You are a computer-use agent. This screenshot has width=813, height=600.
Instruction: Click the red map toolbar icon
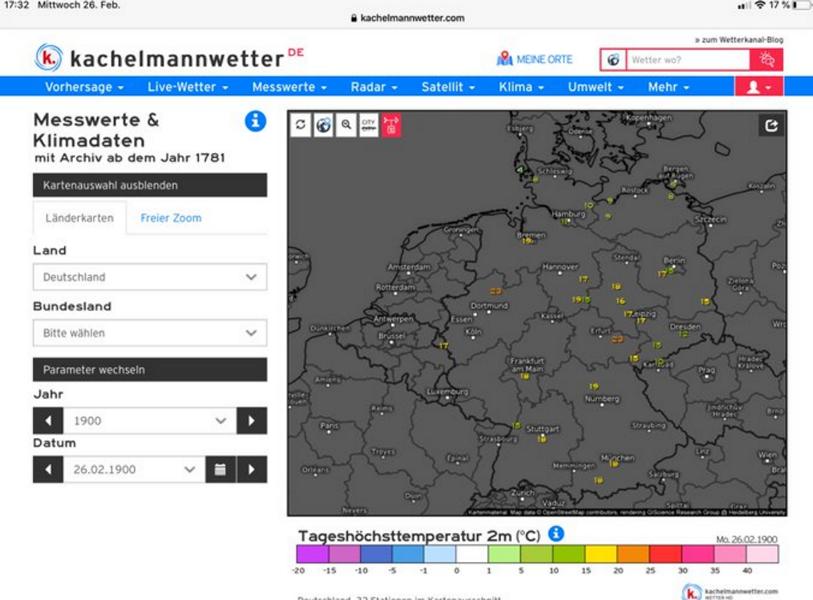point(391,125)
